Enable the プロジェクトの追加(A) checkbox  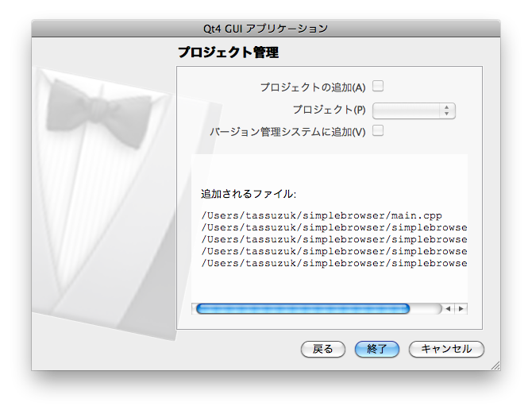click(x=379, y=86)
